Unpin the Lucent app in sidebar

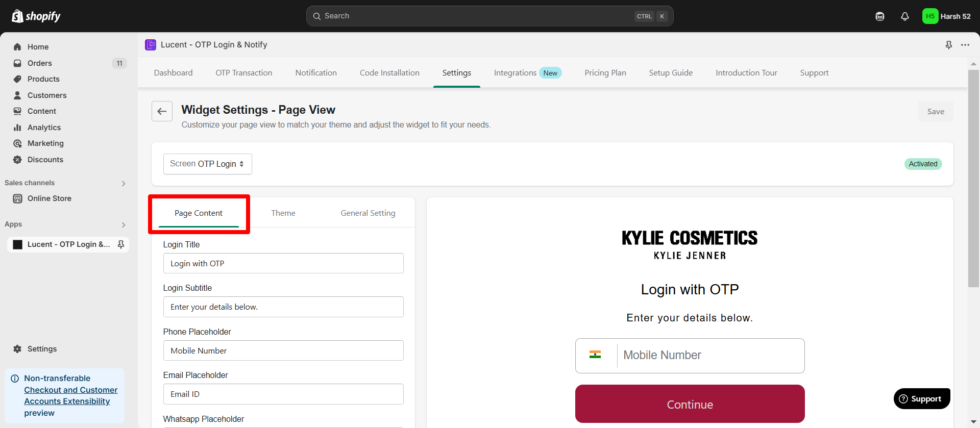(121, 244)
